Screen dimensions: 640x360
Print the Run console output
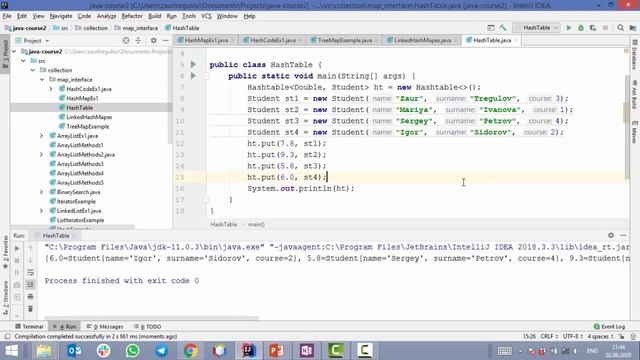30,297
